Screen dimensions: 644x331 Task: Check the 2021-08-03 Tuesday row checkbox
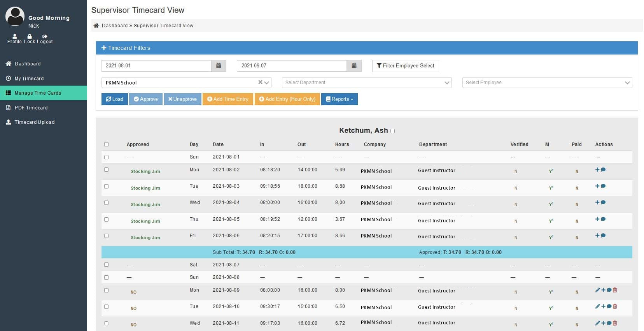(106, 187)
